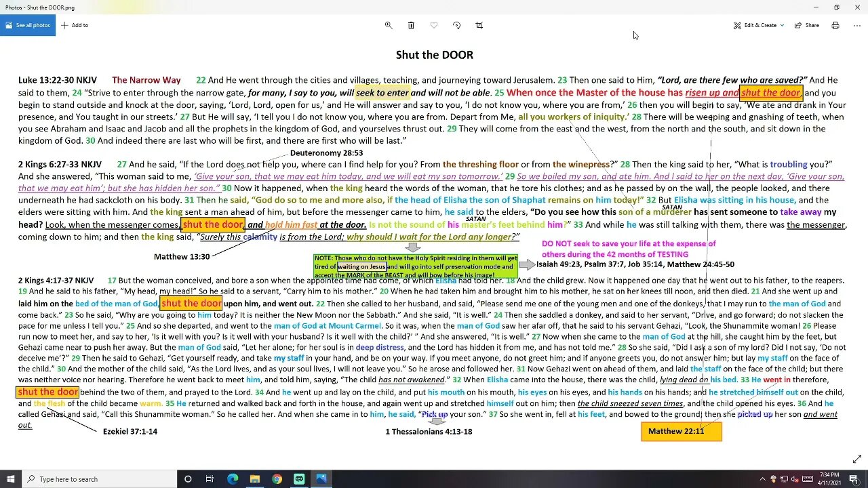Rotate the photo using the rotate icon
Screen dimensions: 868x488
[x=456, y=25]
